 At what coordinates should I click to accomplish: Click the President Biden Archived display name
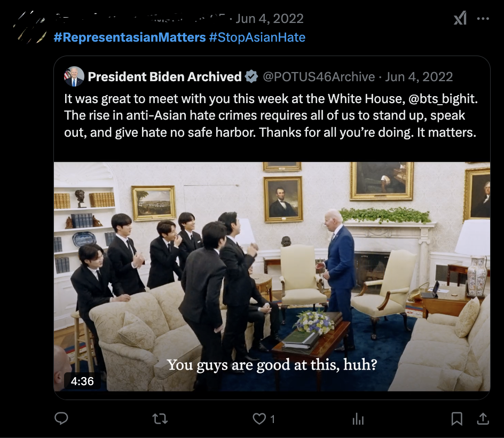[x=164, y=76]
